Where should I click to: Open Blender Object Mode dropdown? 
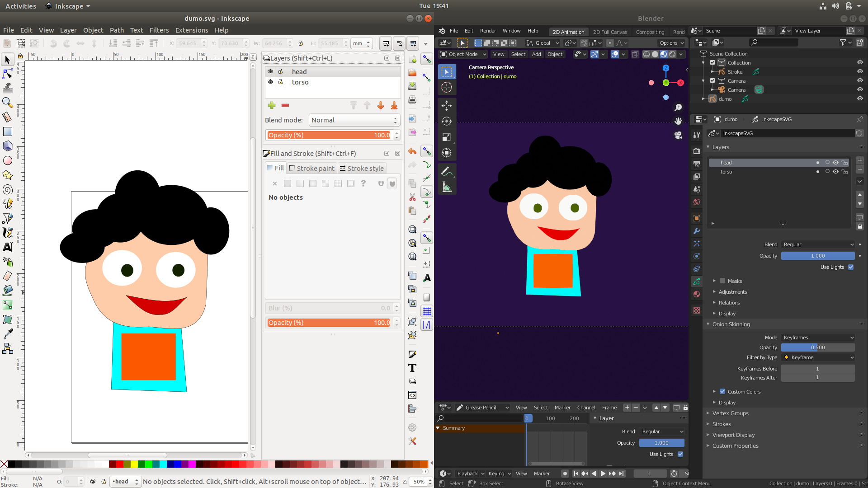coord(463,54)
